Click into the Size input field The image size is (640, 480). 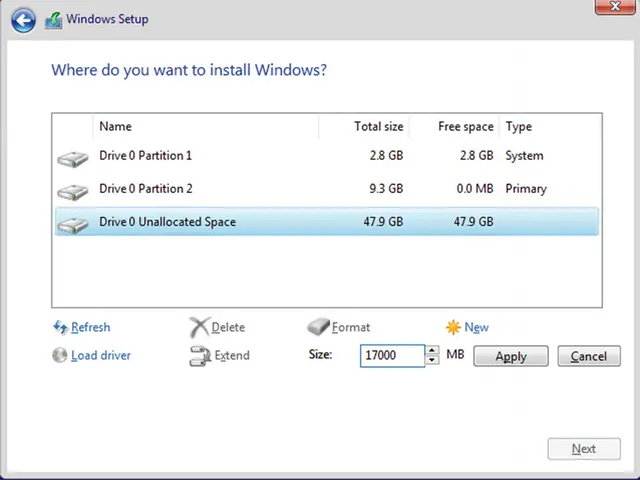[x=391, y=355]
